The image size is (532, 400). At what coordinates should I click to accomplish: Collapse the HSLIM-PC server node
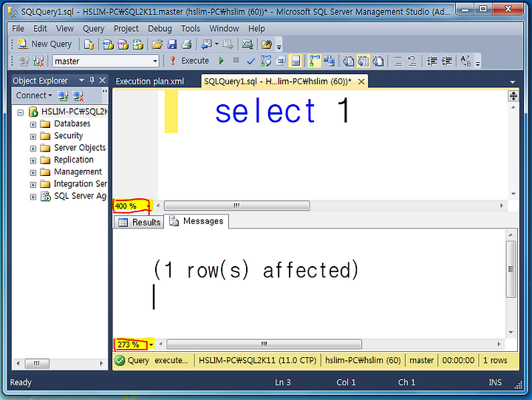pyautogui.click(x=21, y=112)
